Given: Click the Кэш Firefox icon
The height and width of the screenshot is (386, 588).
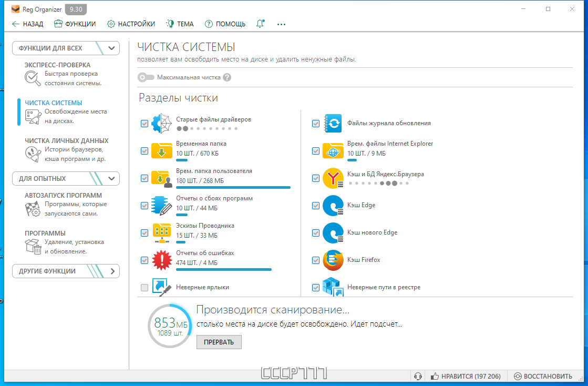Looking at the screenshot, I should 333,260.
